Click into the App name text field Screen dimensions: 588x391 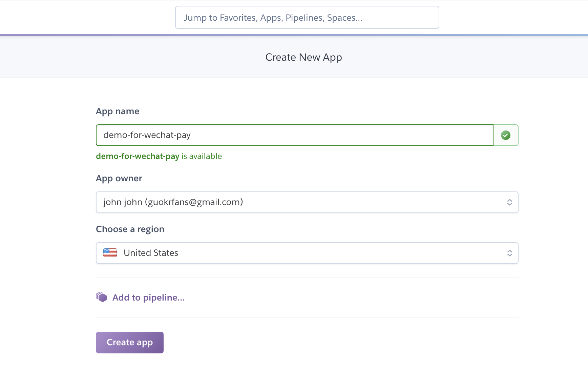tap(294, 135)
